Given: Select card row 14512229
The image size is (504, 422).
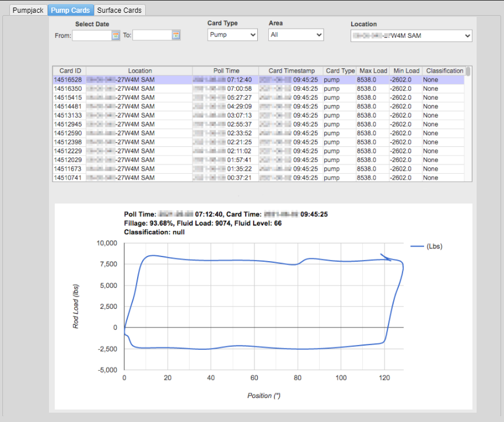Looking at the screenshot, I should tap(259, 151).
